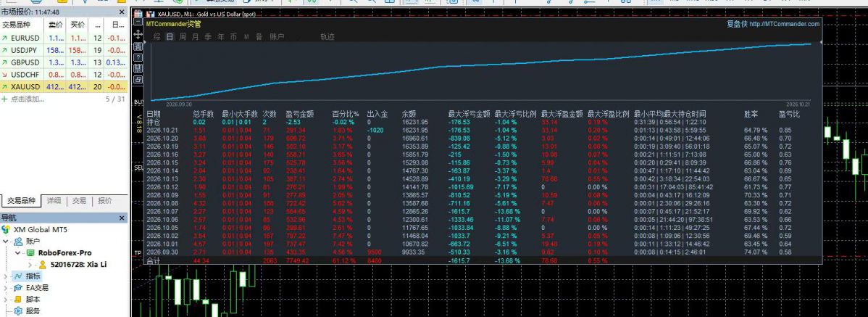Switch to the 交易品种 tab
Viewport: 868px width, 317px height.
pos(21,201)
